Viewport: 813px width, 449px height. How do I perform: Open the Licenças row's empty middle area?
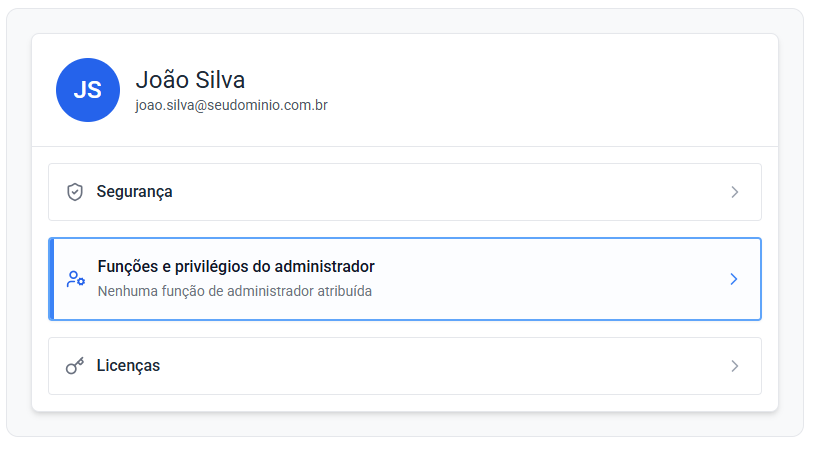click(x=450, y=366)
